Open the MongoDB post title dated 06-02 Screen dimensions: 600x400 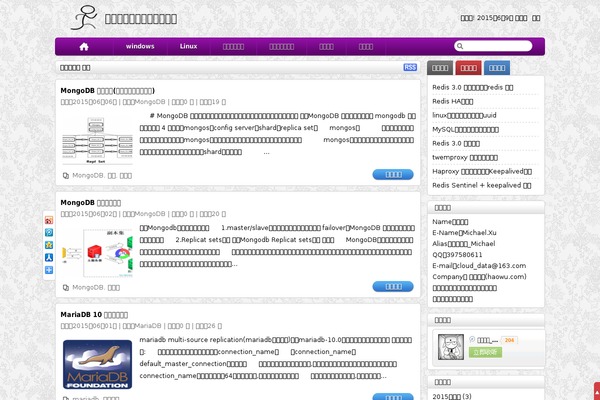click(x=91, y=203)
